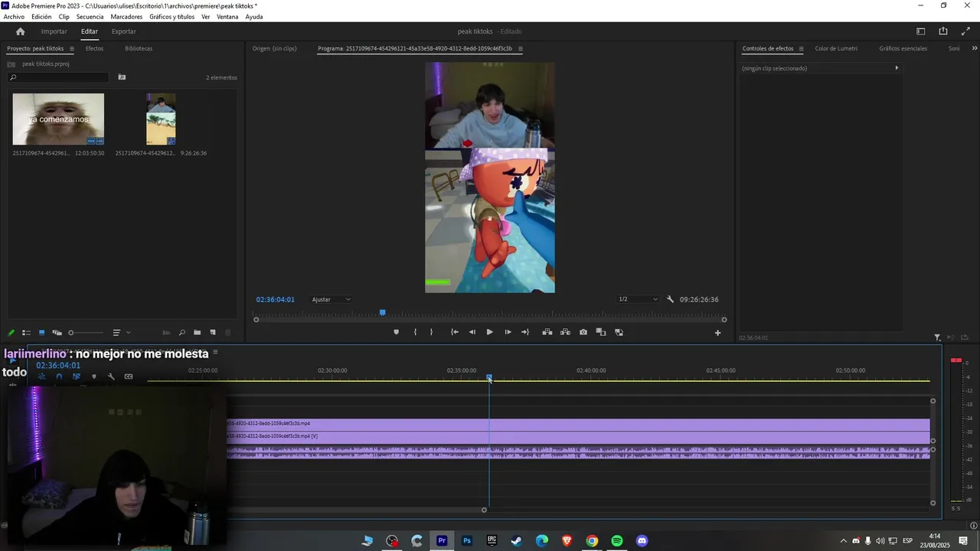This screenshot has width=980, height=551.
Task: Mark In point in Program monitor
Action: [415, 332]
